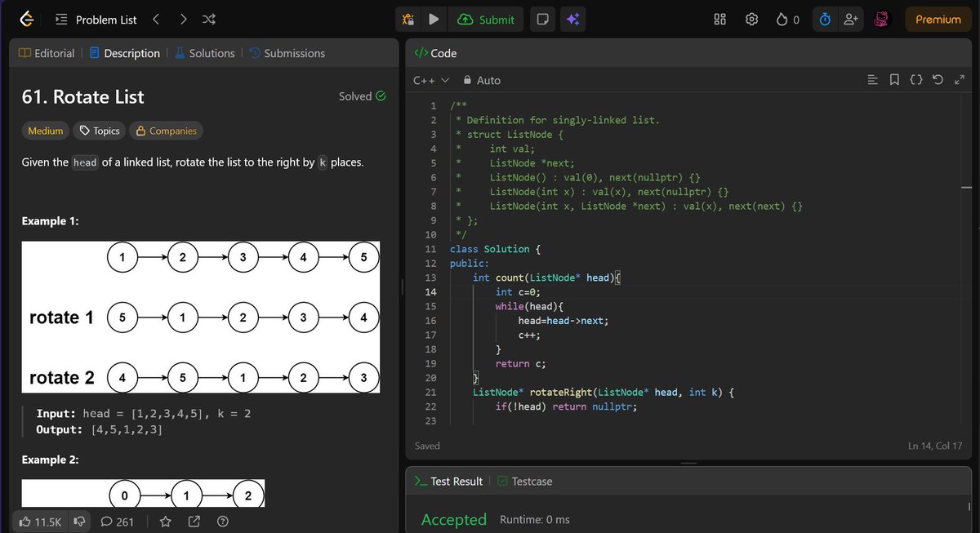
Task: Click 'class Solution {' on line 11
Action: pyautogui.click(x=496, y=249)
